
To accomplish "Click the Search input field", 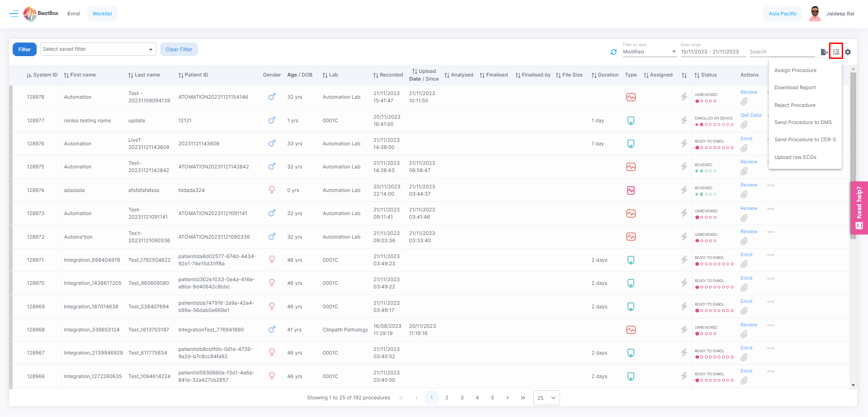I will coord(781,52).
